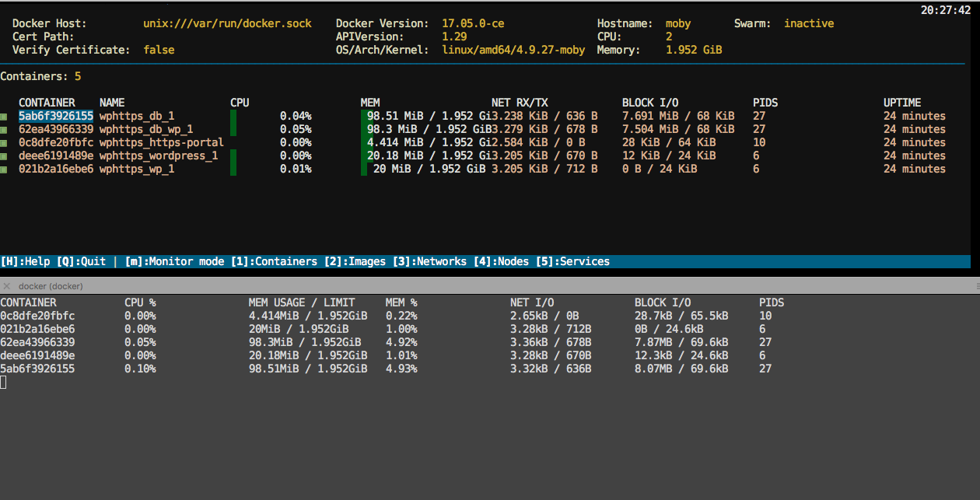Image resolution: width=980 pixels, height=500 pixels.
Task: Close the docker (docker) pane
Action: [7, 287]
